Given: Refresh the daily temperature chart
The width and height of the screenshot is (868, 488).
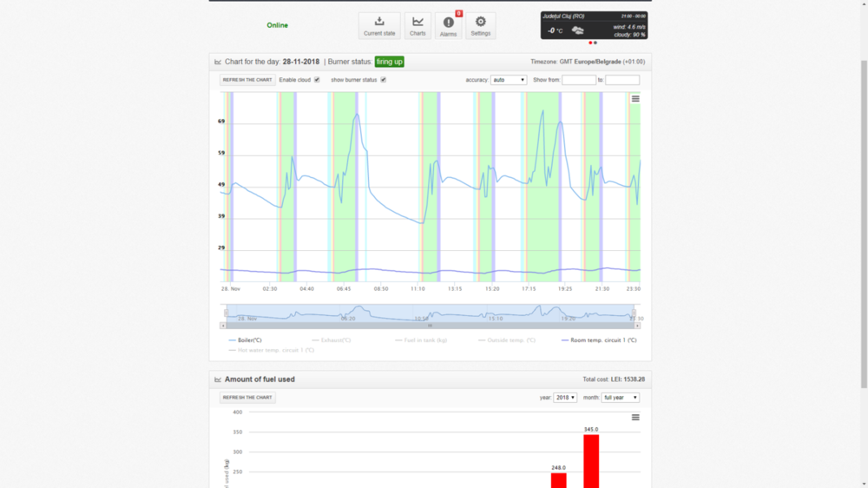Looking at the screenshot, I should coord(247,80).
